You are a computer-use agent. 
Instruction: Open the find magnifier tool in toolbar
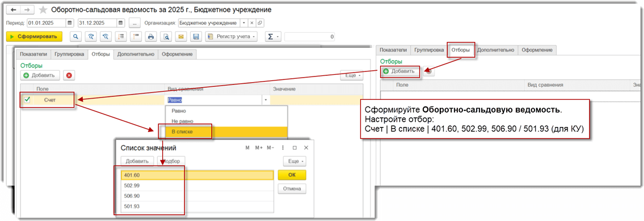click(x=75, y=36)
